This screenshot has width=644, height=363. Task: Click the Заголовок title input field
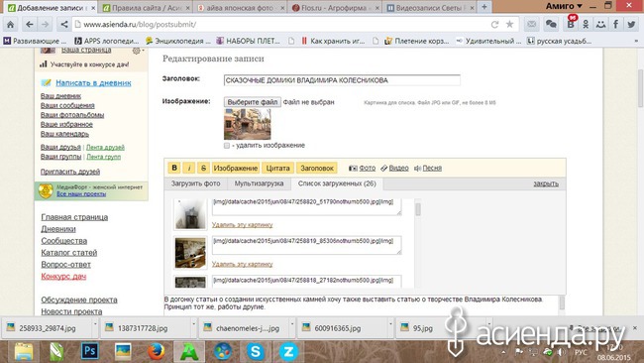[342, 80]
